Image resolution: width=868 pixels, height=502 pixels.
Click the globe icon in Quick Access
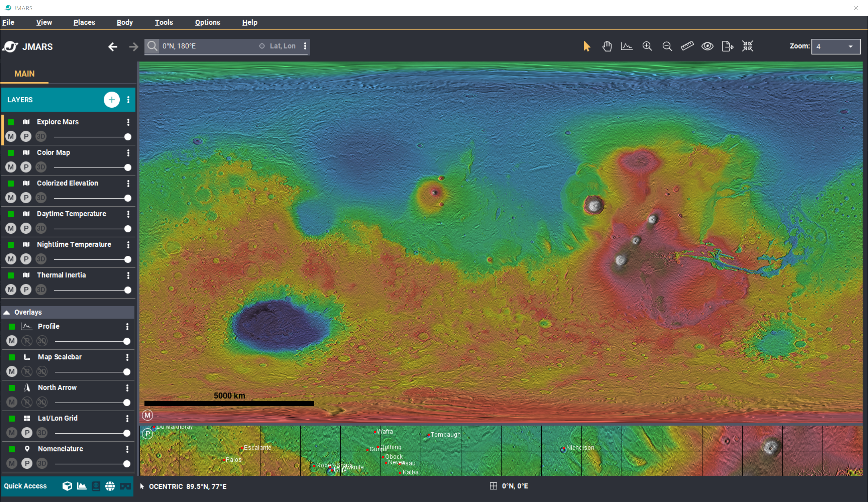pyautogui.click(x=110, y=486)
